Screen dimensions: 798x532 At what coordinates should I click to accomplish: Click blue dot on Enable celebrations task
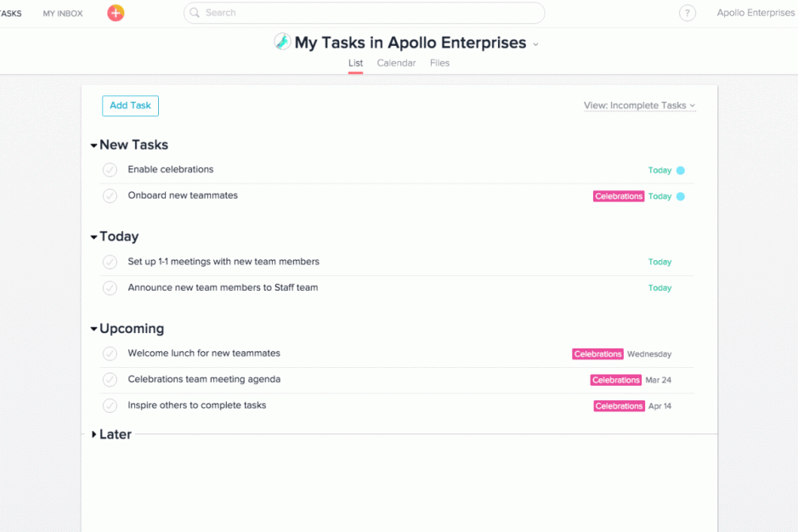point(681,171)
